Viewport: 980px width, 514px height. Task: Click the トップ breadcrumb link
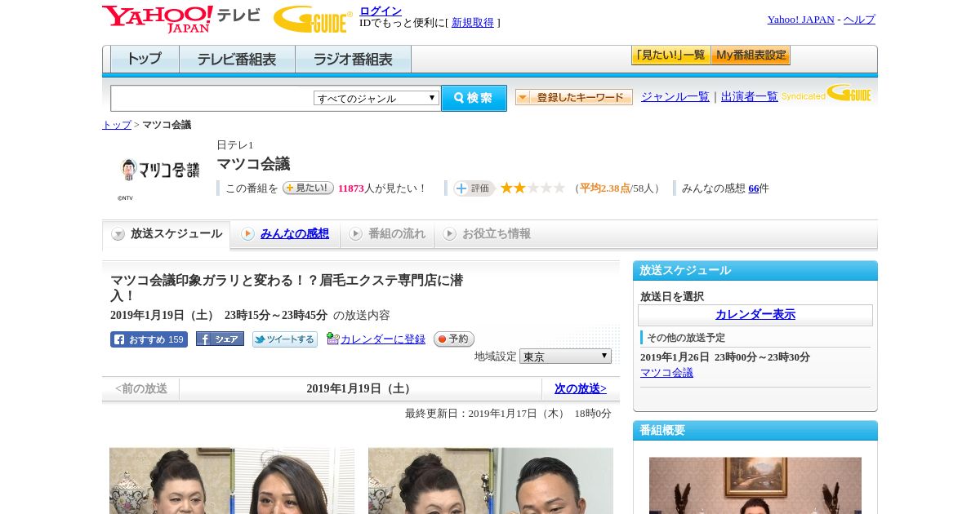click(x=117, y=125)
